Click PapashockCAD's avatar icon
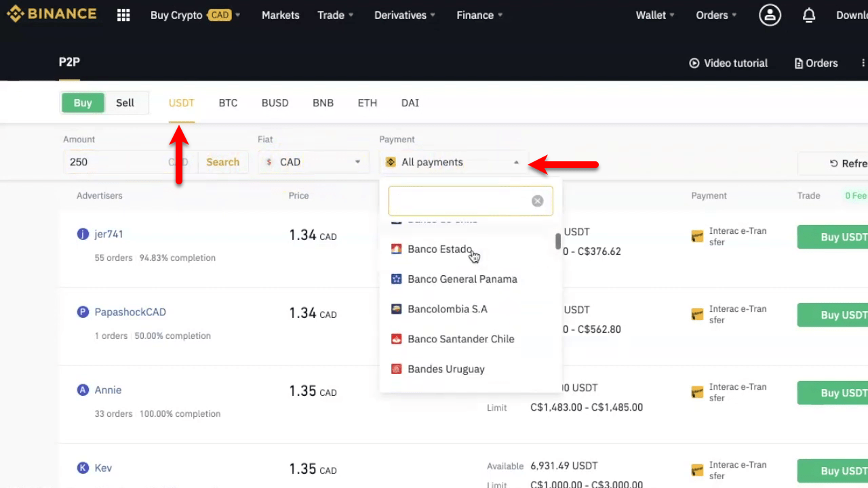This screenshot has width=868, height=488. tap(83, 312)
